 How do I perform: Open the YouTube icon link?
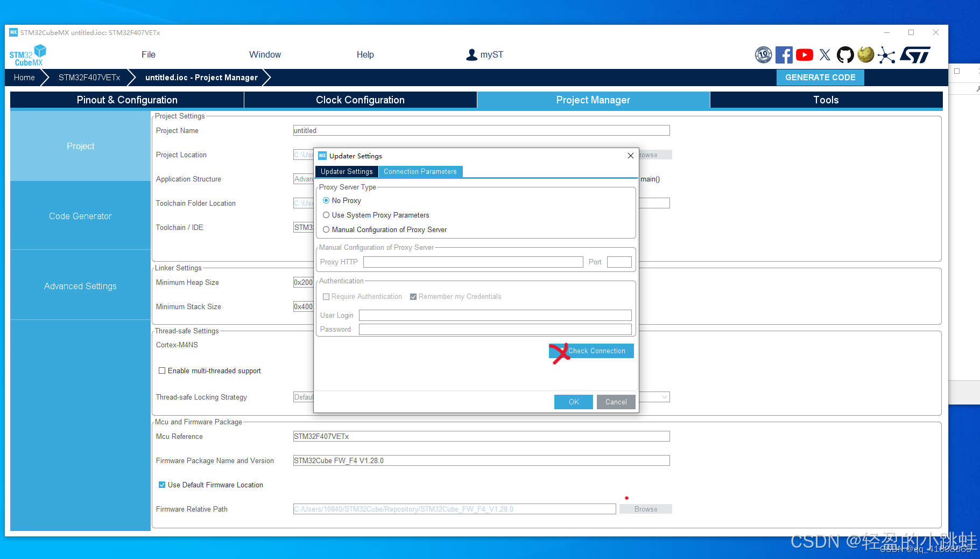804,55
